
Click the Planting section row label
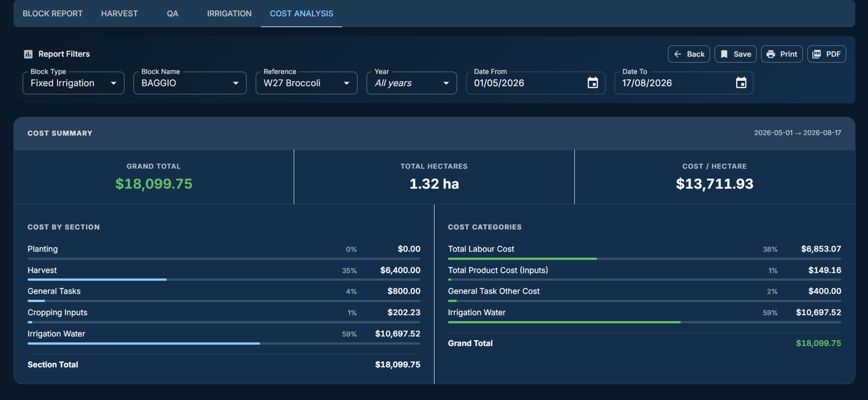(x=43, y=249)
